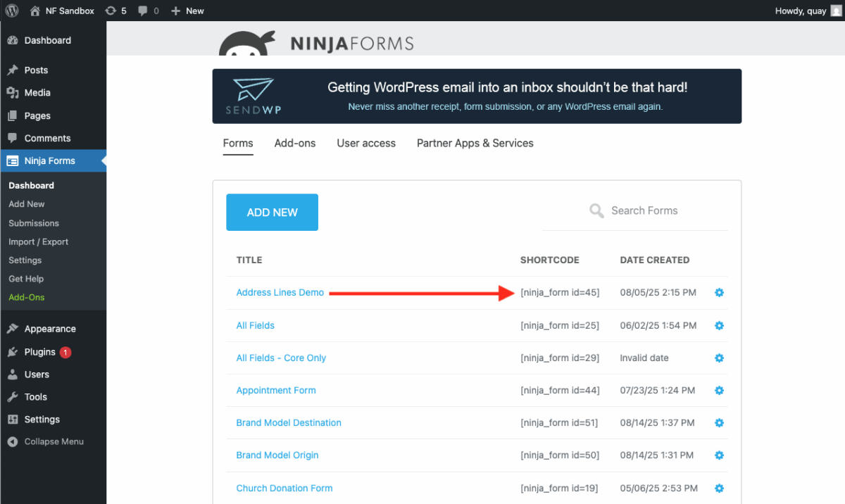Screen dimensions: 845x504
Task: Click the plus New item in admin bar
Action: point(187,11)
